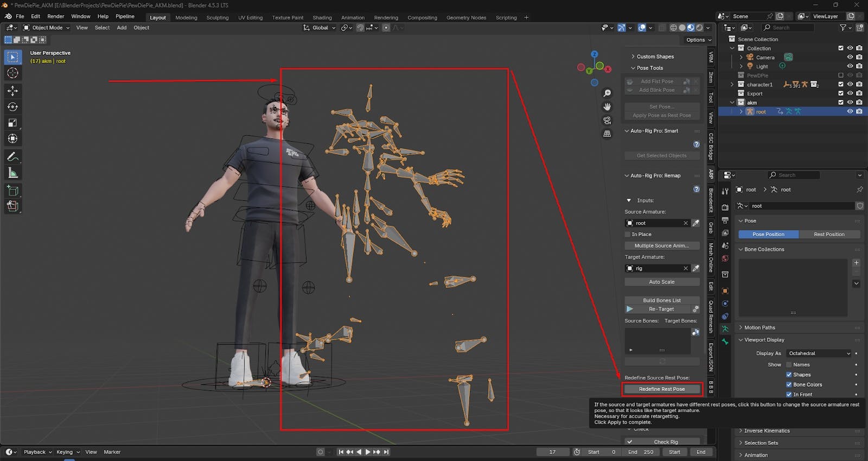The image size is (868, 461).
Task: Hide the Light object with eye icon
Action: point(850,66)
